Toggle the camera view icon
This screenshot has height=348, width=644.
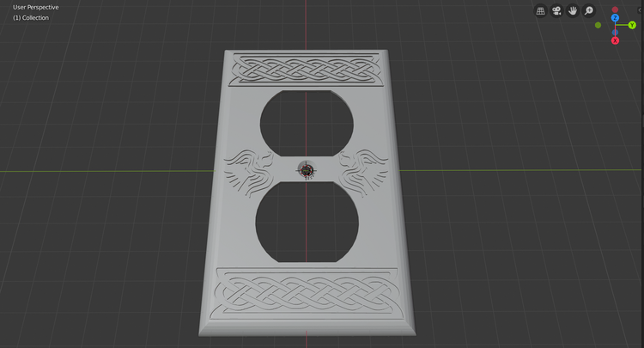coord(556,11)
